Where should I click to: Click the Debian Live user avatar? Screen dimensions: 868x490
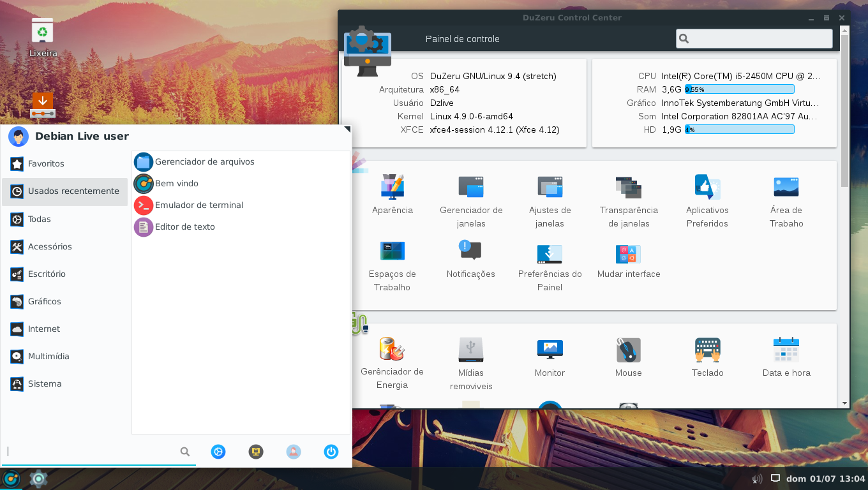click(x=19, y=137)
